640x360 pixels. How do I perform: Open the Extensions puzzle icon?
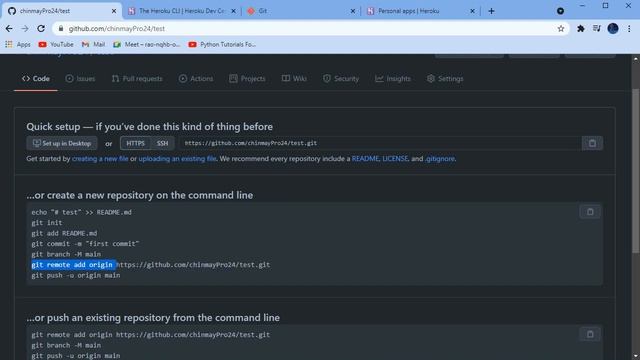(x=580, y=29)
